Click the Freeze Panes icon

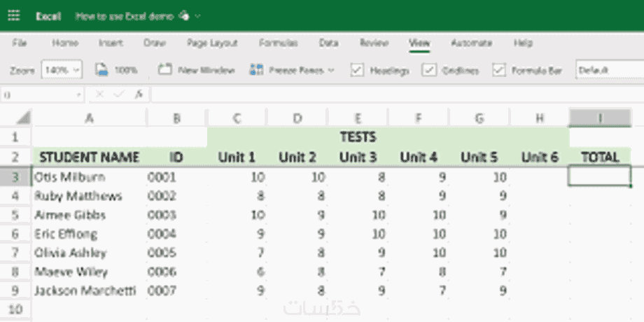(x=256, y=70)
